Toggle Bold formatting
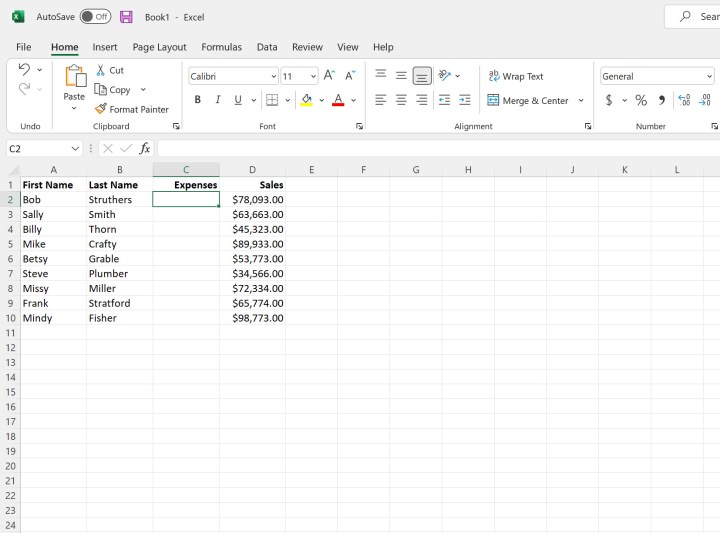 click(x=198, y=100)
